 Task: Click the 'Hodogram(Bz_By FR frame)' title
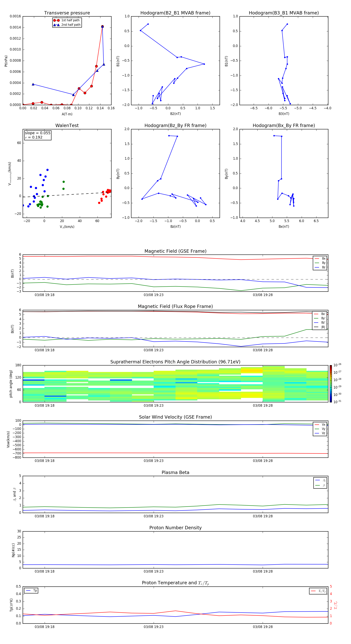[175, 125]
